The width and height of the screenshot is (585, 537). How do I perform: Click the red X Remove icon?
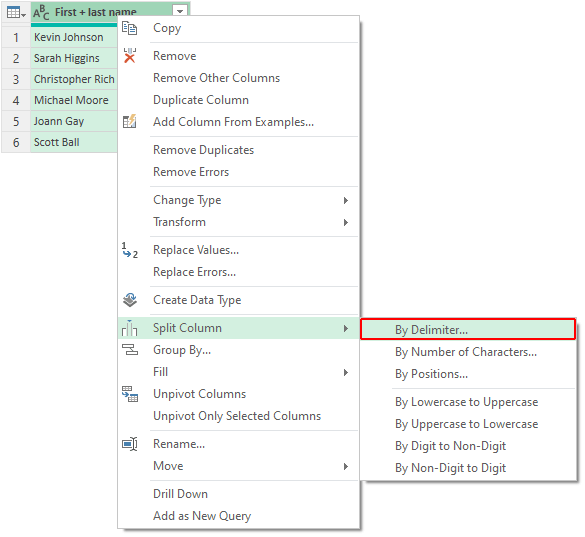pyautogui.click(x=129, y=56)
